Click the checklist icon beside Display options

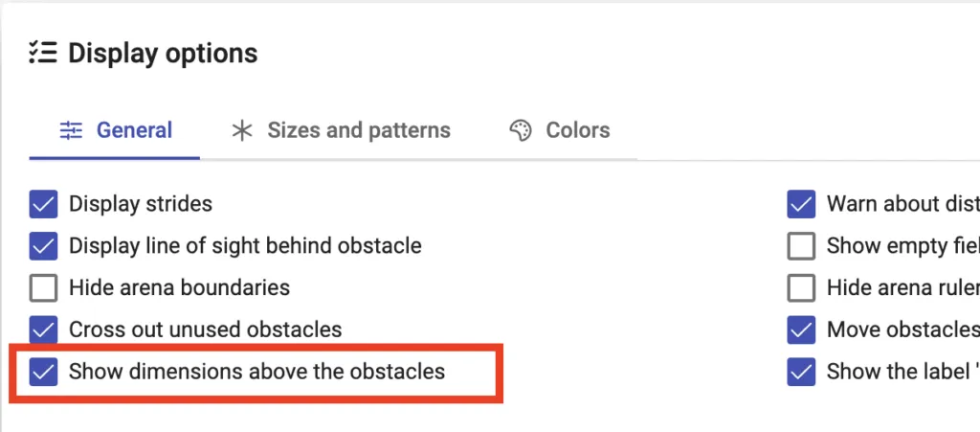[44, 53]
